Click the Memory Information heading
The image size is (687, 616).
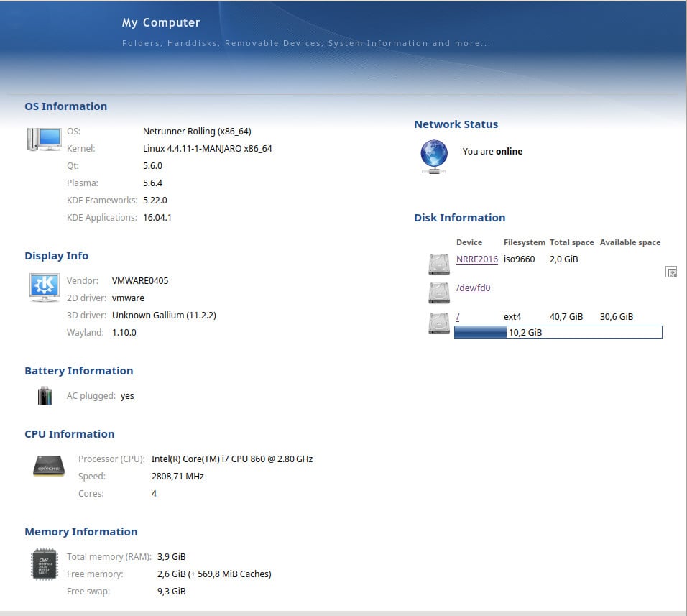click(x=81, y=532)
